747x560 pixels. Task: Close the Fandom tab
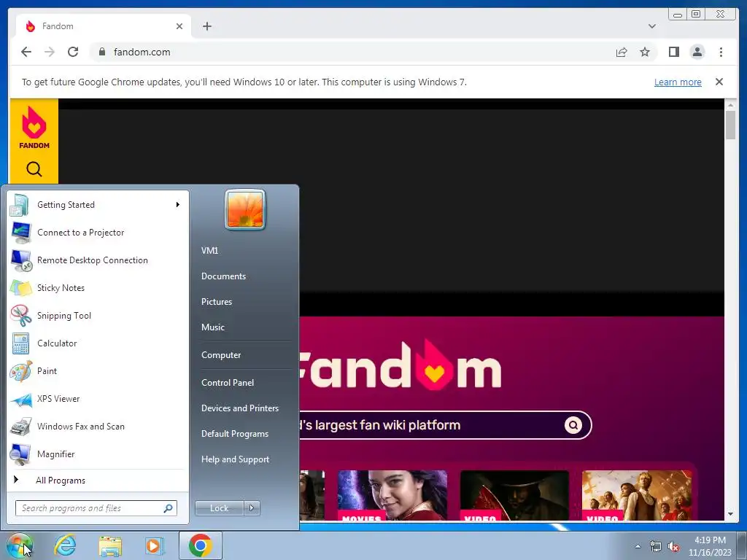179,26
